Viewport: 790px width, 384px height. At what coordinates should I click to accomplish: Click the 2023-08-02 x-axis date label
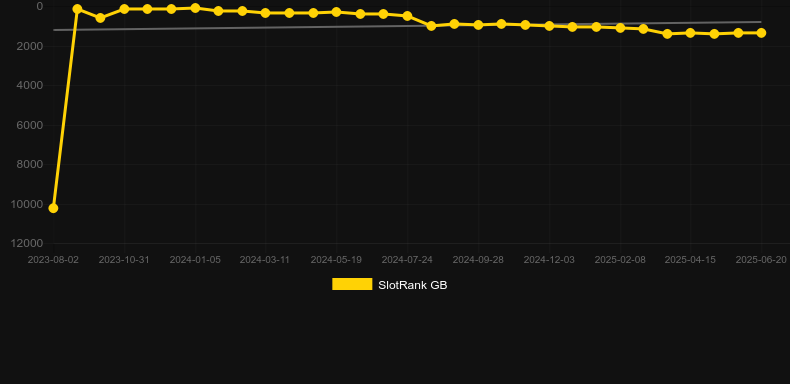click(53, 260)
